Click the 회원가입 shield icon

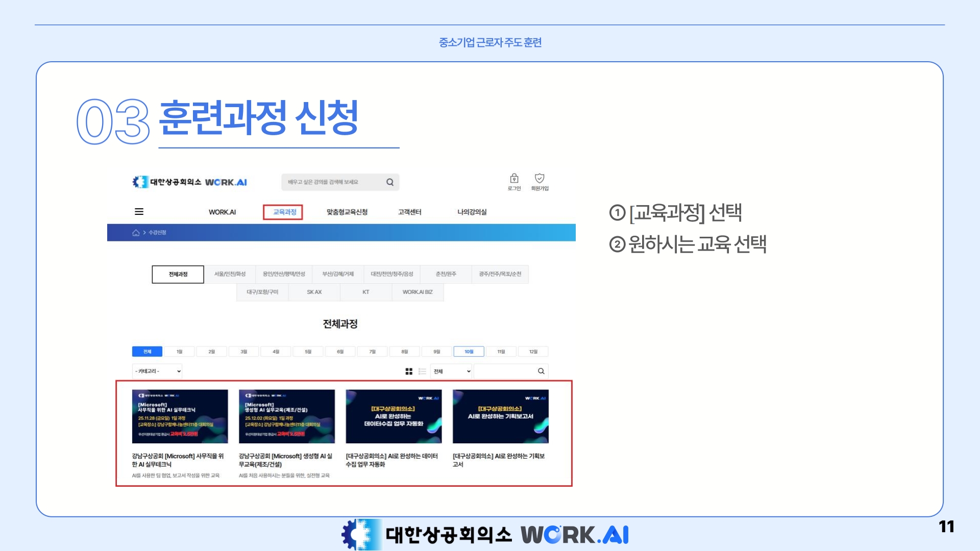[540, 179]
